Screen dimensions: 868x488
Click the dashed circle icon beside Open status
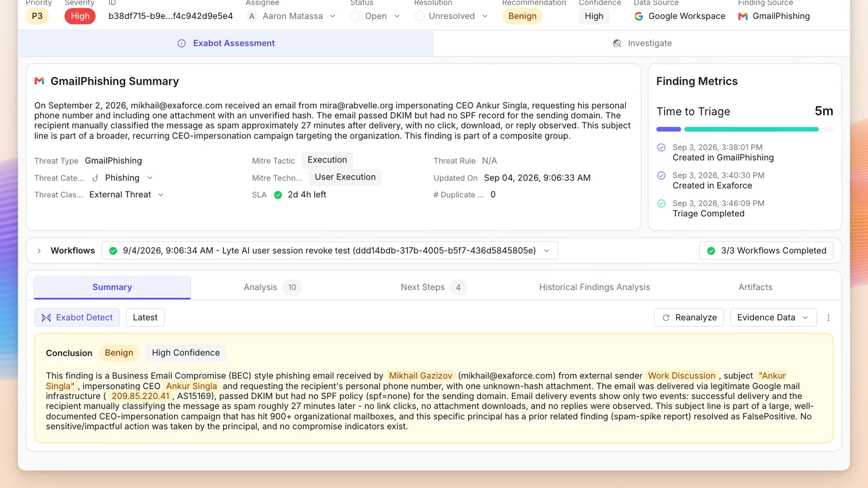tap(355, 16)
